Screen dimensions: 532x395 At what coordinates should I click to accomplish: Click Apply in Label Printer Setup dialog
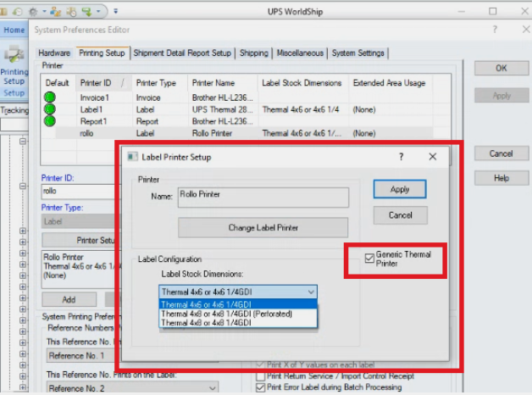pyautogui.click(x=400, y=189)
